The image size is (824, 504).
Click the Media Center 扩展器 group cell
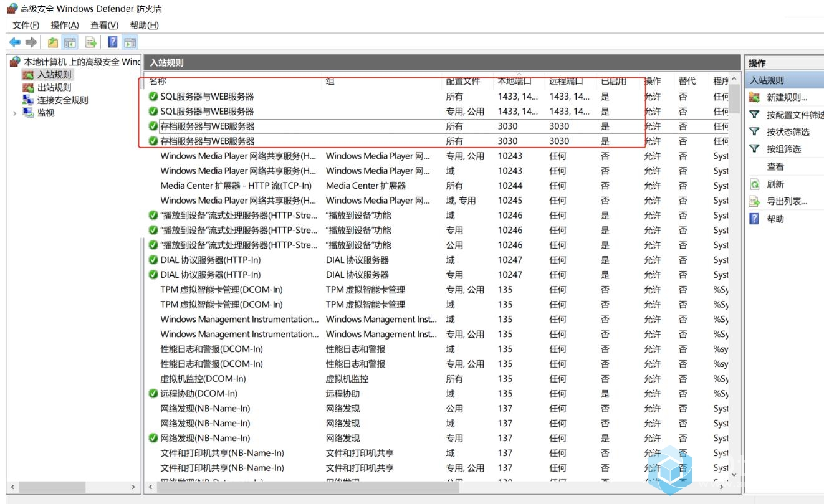[366, 186]
